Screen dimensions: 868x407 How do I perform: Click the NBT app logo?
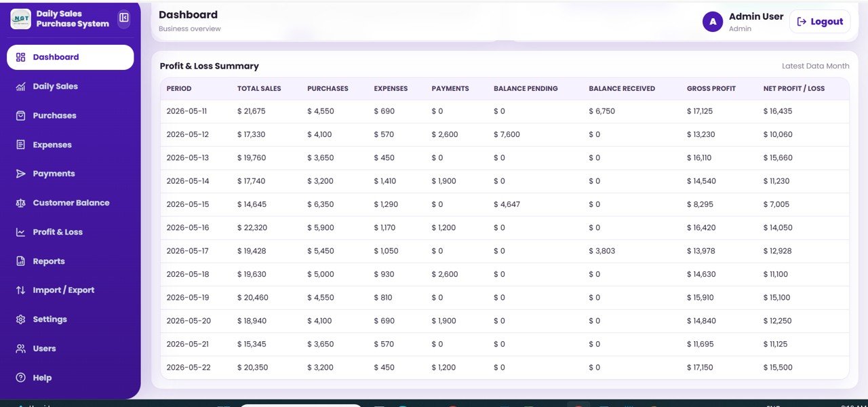pyautogui.click(x=20, y=19)
